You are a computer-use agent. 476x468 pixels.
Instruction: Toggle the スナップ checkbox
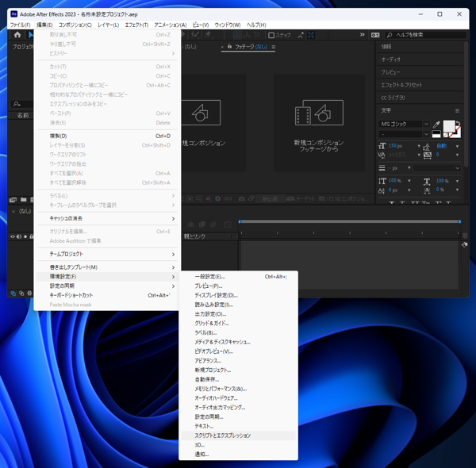271,35
